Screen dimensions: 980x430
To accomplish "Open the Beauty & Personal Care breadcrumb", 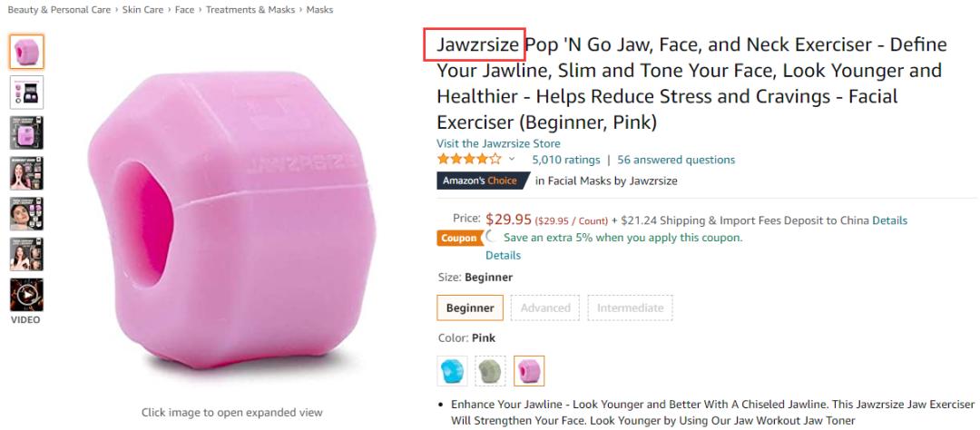I will pyautogui.click(x=59, y=10).
